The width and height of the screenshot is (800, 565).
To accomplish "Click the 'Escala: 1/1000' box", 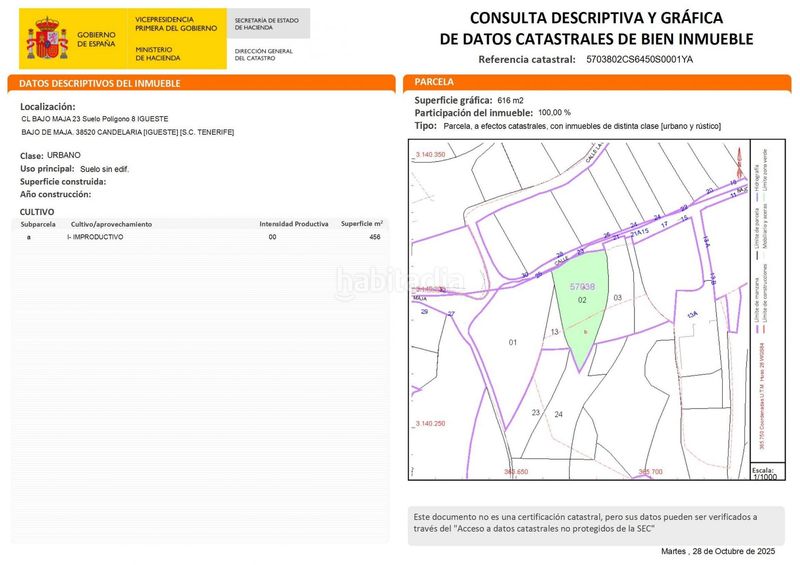I will coord(767,473).
